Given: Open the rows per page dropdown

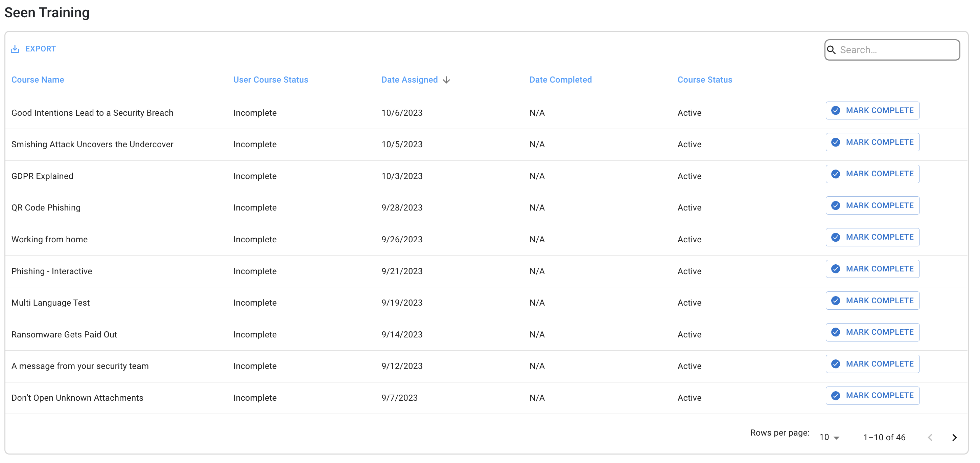Looking at the screenshot, I should (829, 438).
